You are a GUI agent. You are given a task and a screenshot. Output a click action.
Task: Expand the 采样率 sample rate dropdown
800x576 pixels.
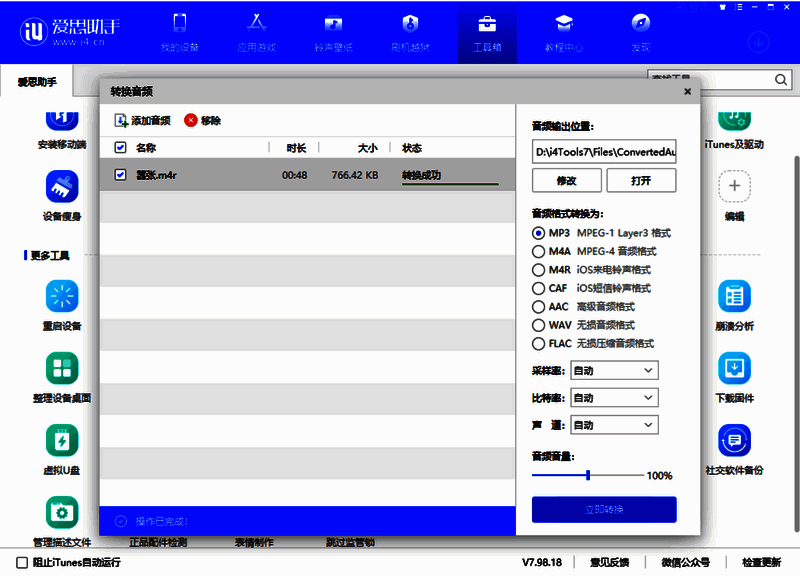tap(614, 371)
